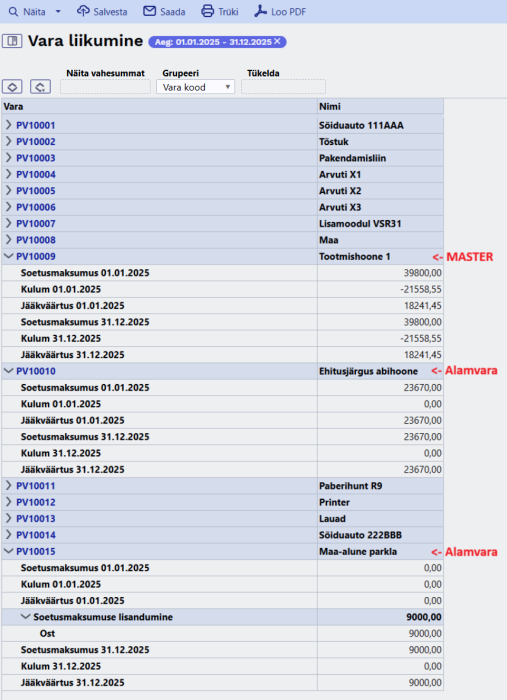This screenshot has width=507, height=700.
Task: Expand the PV10006 row
Action: [8, 207]
